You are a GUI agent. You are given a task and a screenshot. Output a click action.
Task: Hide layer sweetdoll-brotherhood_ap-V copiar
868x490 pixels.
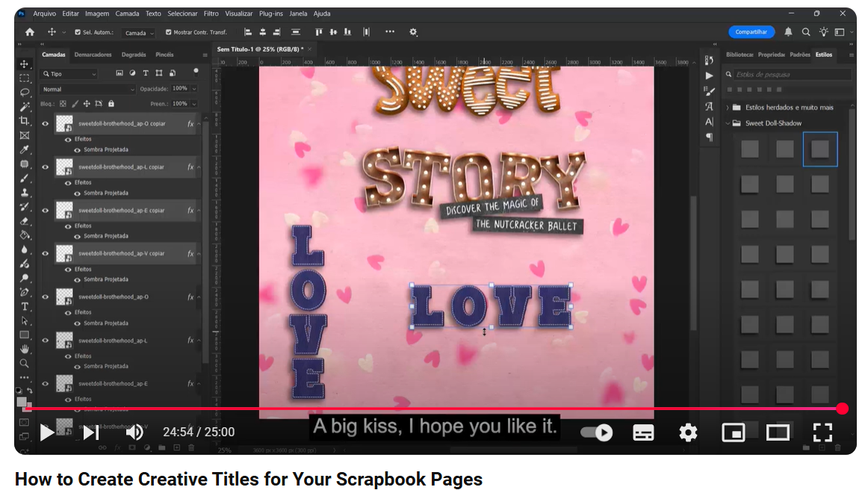(46, 253)
